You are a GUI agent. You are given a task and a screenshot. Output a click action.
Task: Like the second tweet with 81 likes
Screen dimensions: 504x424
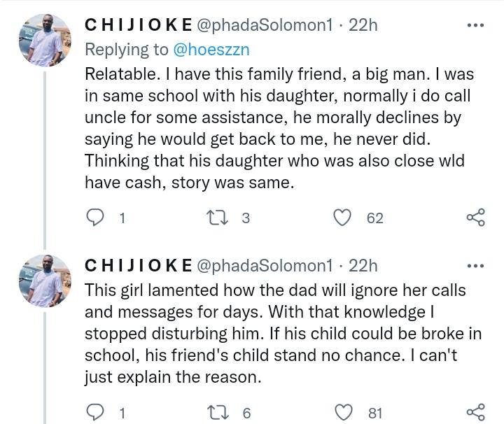pos(344,412)
